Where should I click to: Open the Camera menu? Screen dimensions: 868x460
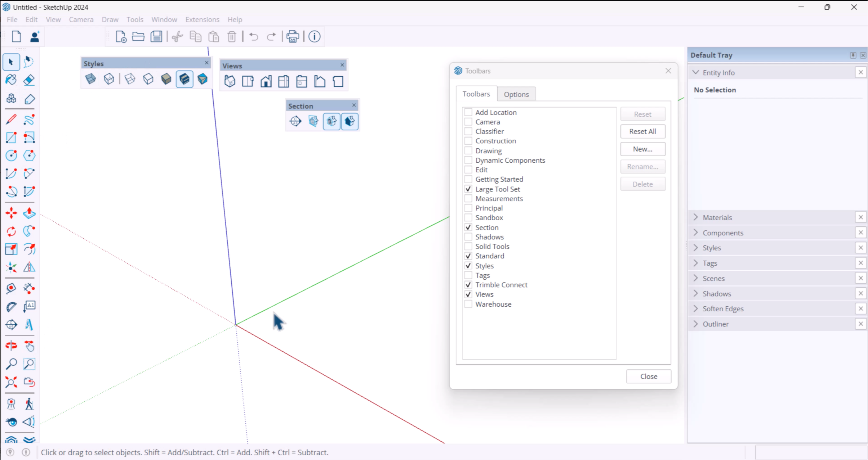click(x=81, y=19)
